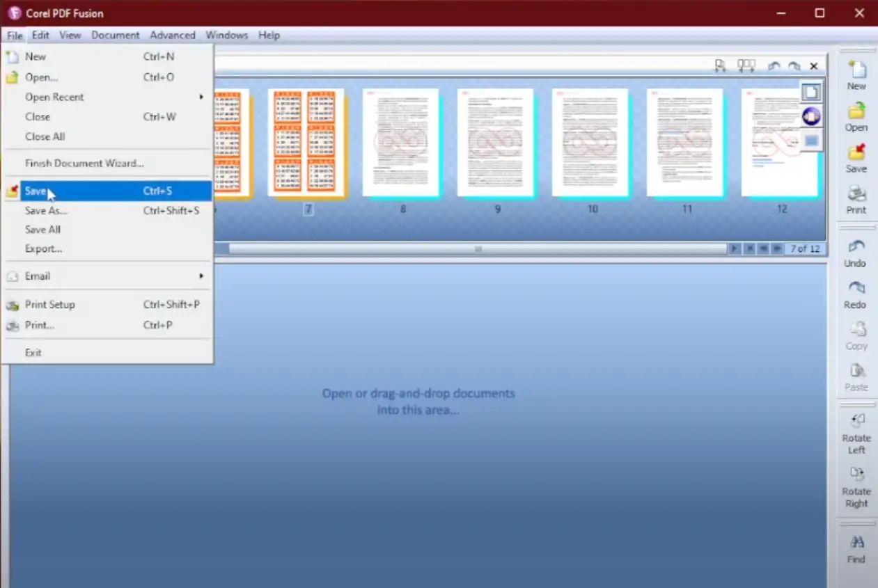Screen dimensions: 878x588
Task: Select page 9 thumbnail
Action: 495,143
